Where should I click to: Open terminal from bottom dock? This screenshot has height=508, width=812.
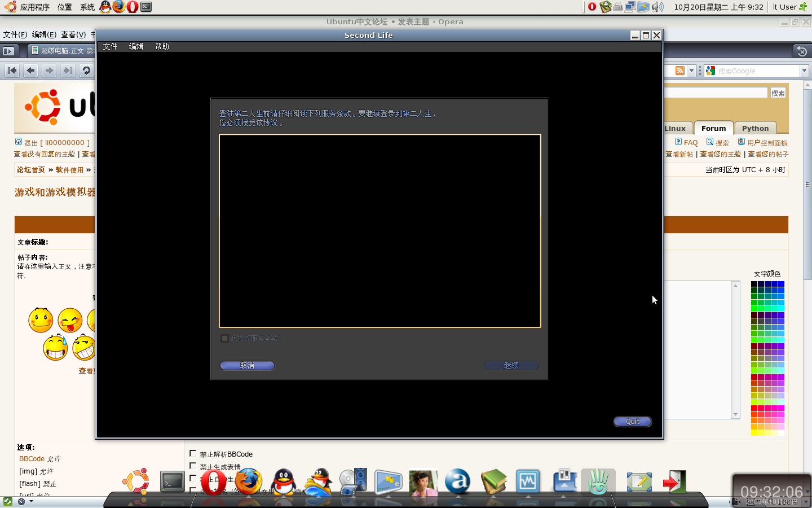point(172,482)
